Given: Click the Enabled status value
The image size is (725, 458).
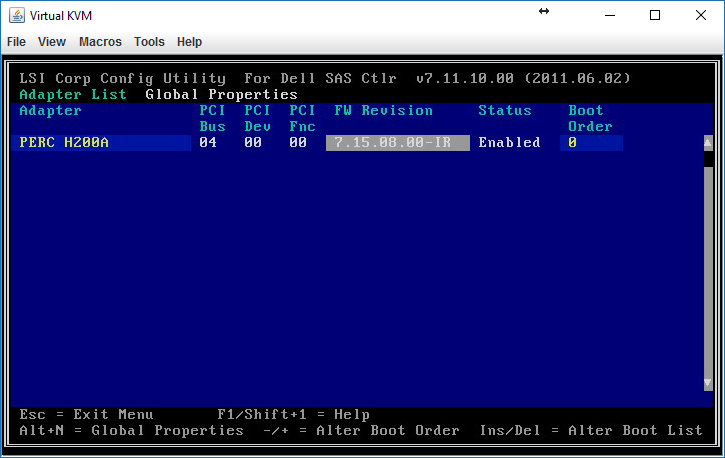Looking at the screenshot, I should 509,143.
